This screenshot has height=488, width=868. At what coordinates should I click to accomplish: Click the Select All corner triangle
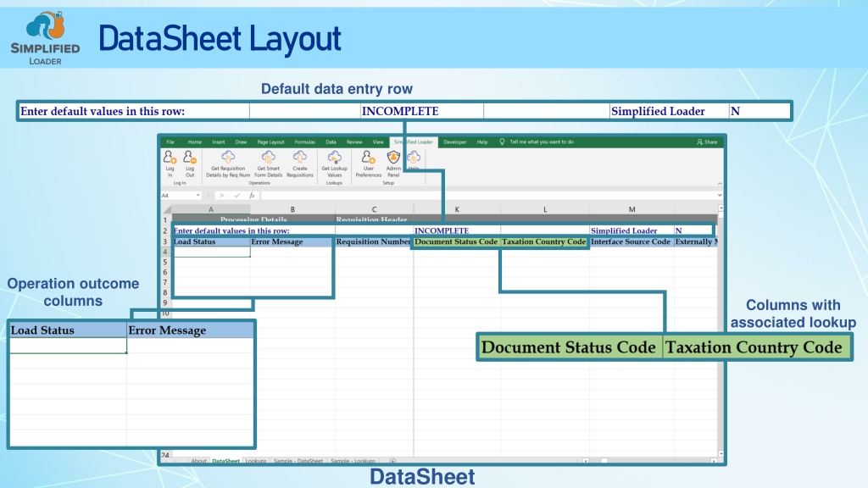tap(167, 209)
